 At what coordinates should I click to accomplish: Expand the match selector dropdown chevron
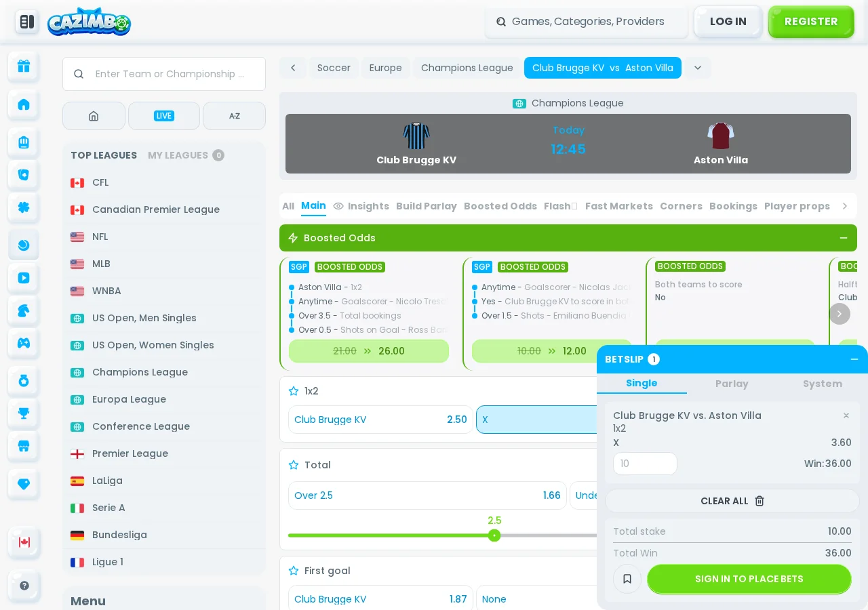tap(698, 68)
